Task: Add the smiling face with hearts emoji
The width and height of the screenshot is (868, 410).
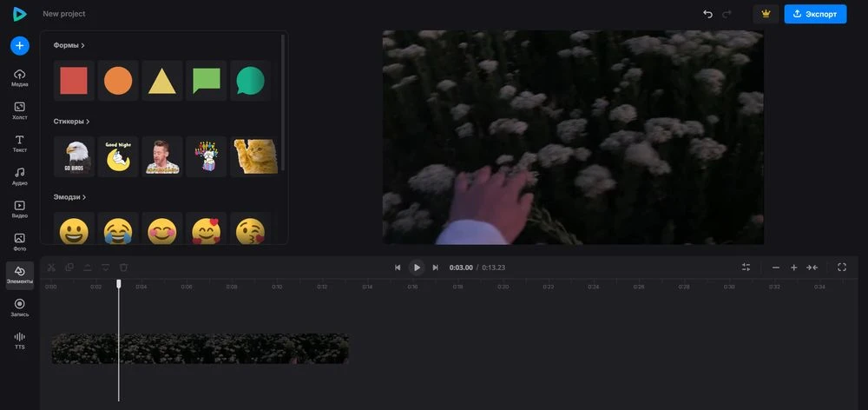Action: (x=207, y=230)
